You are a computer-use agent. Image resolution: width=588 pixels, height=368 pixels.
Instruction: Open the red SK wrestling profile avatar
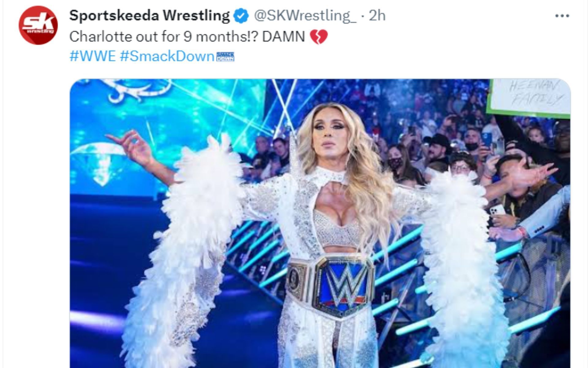pos(38,25)
